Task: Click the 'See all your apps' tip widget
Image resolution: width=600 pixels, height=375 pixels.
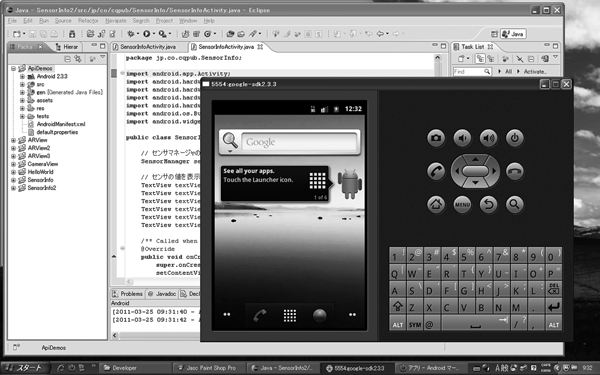Action: [275, 184]
